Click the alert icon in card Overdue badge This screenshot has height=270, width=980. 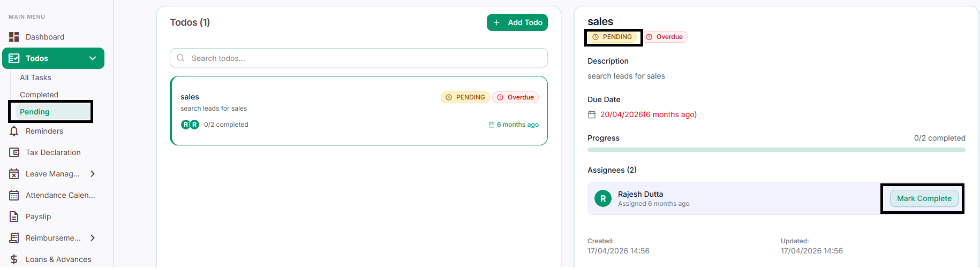tap(500, 97)
